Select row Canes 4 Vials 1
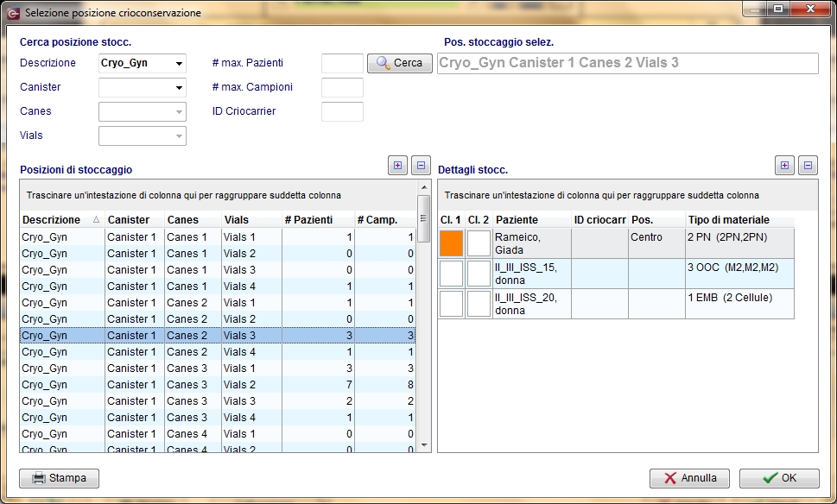The height and width of the screenshot is (504, 837). click(218, 434)
